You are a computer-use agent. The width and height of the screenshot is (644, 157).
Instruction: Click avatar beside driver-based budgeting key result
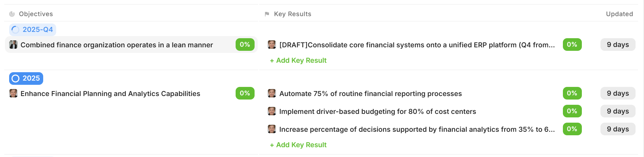tap(272, 111)
